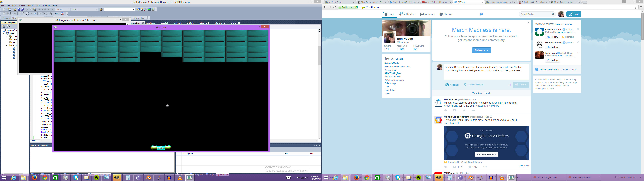The width and height of the screenshot is (644, 181).
Task: Click Chrome's bookmark star icon
Action: point(636,7)
